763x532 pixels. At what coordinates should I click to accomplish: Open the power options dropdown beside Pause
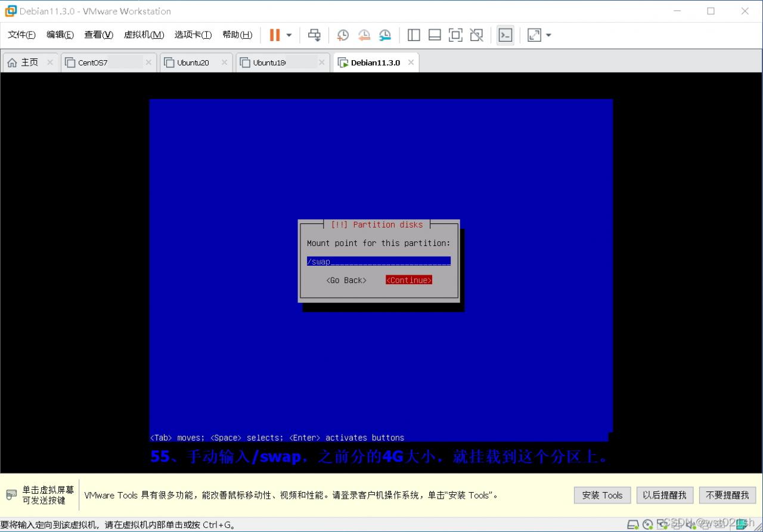pos(289,35)
